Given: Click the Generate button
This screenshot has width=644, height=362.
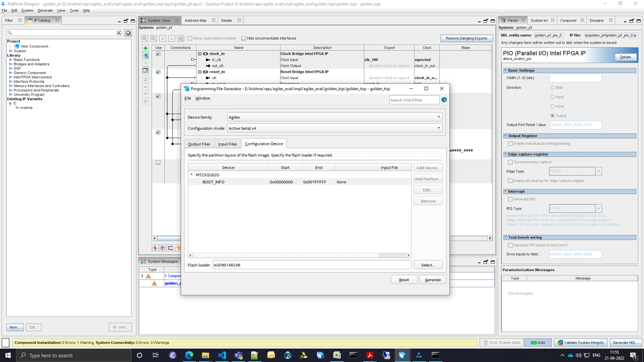Looking at the screenshot, I should tap(433, 280).
